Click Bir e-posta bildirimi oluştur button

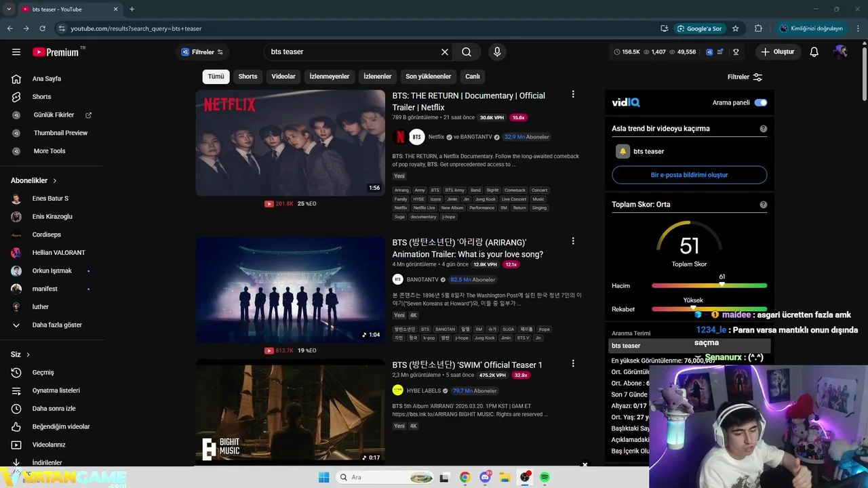689,175
